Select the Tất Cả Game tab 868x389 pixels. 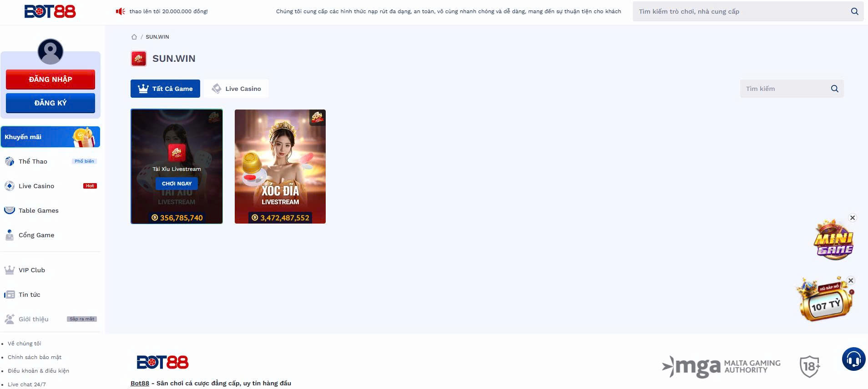[165, 89]
